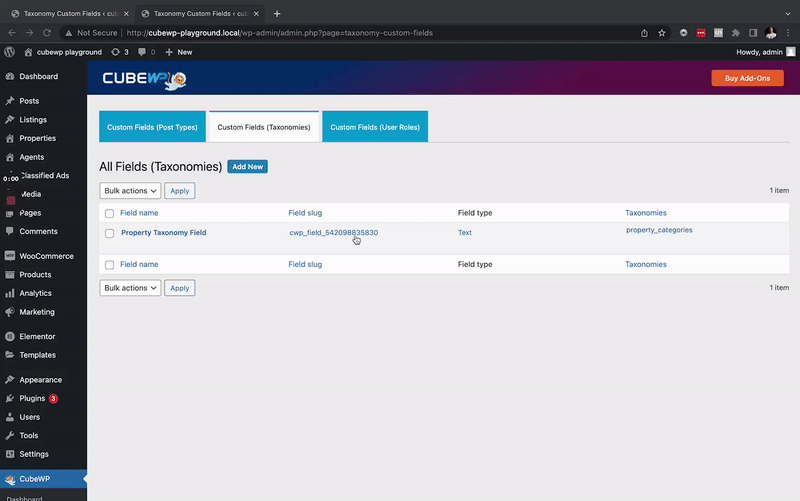The height and width of the screenshot is (501, 800).
Task: Open the top Bulk actions dropdown
Action: pyautogui.click(x=130, y=191)
